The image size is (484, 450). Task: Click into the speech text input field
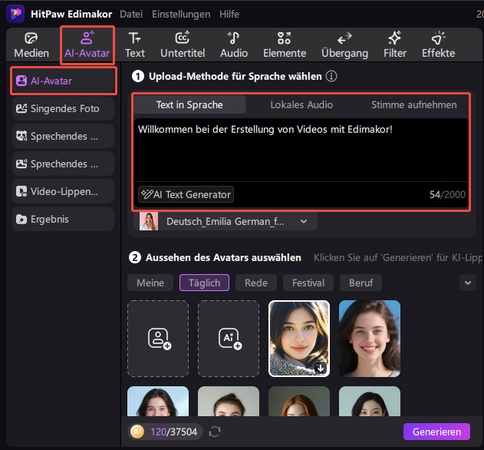301,150
